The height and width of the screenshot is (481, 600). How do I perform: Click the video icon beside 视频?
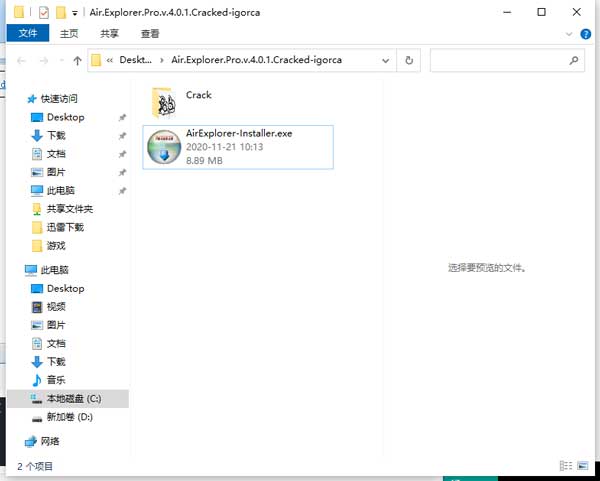pos(37,307)
